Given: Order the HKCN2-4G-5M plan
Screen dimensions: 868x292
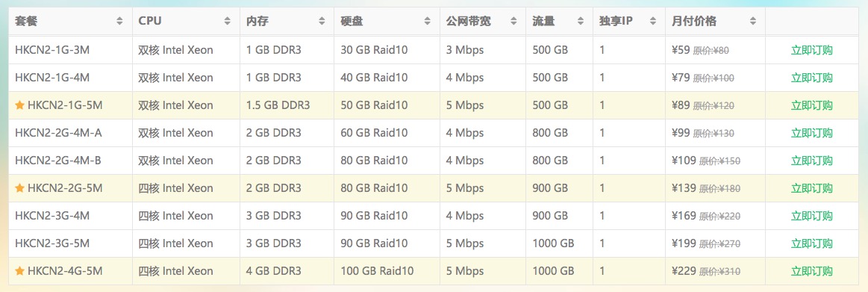Looking at the screenshot, I should click(x=811, y=272).
